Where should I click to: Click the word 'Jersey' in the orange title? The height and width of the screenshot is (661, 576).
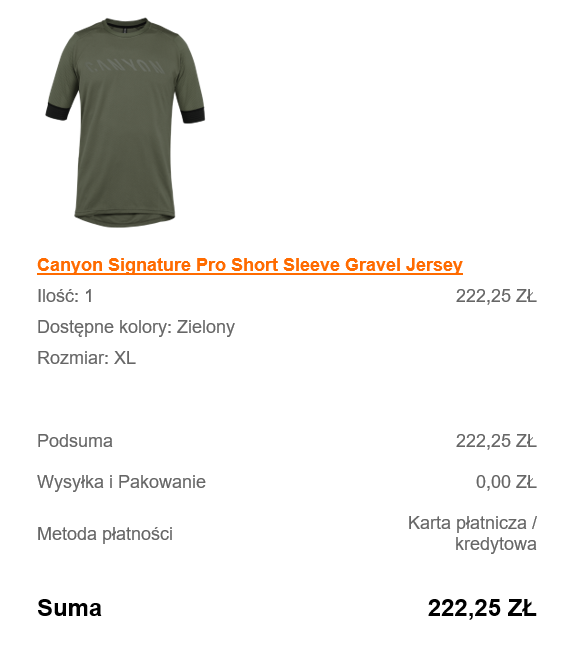[x=434, y=265]
